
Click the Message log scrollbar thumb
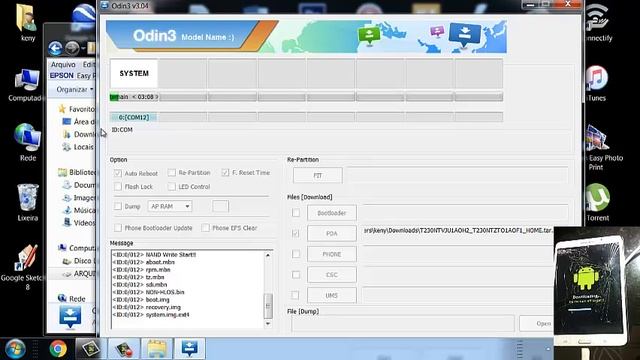268,306
